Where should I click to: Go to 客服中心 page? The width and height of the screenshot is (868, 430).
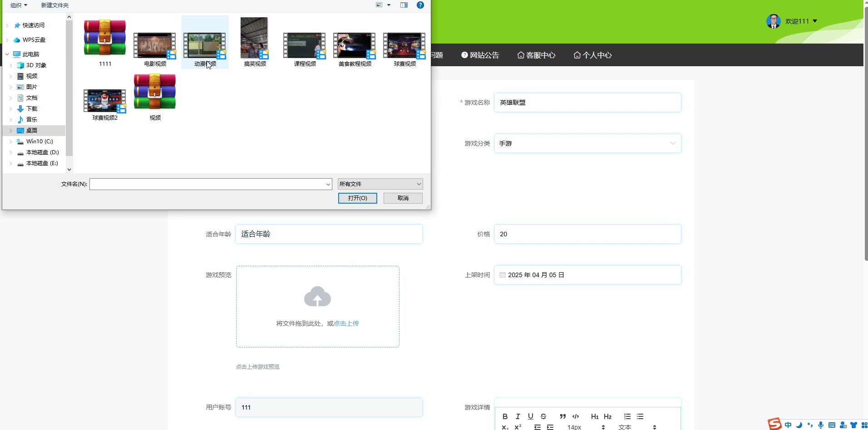point(536,55)
